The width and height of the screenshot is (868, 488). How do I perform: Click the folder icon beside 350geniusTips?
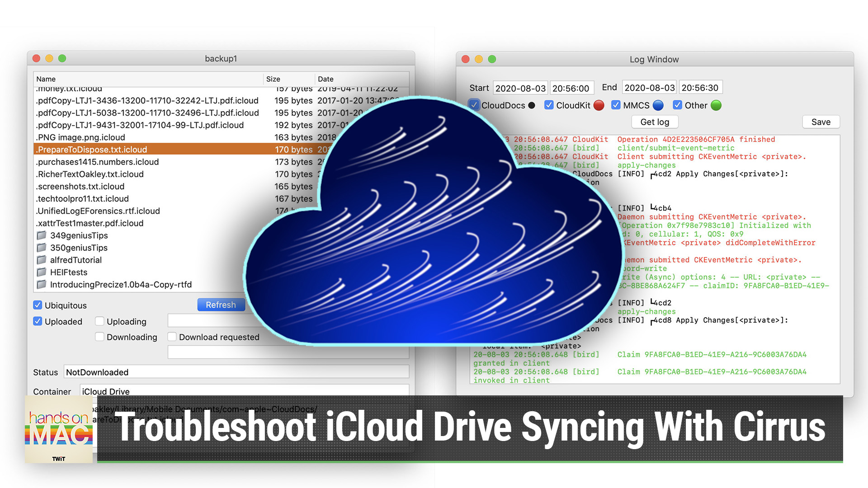42,248
